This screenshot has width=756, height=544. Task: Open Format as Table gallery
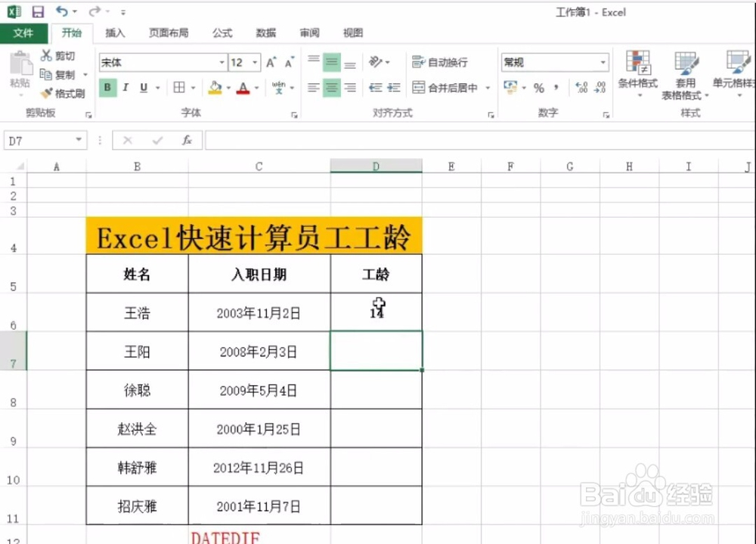(x=685, y=76)
